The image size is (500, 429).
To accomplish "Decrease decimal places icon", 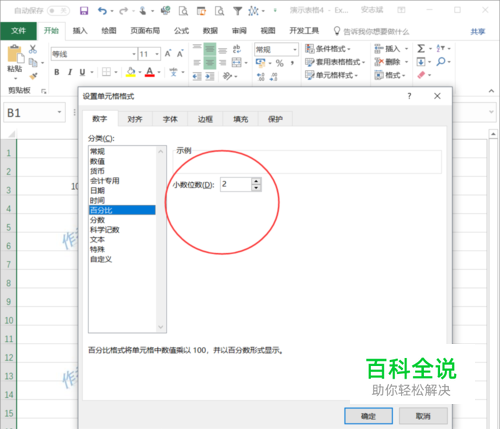I will pyautogui.click(x=274, y=77).
